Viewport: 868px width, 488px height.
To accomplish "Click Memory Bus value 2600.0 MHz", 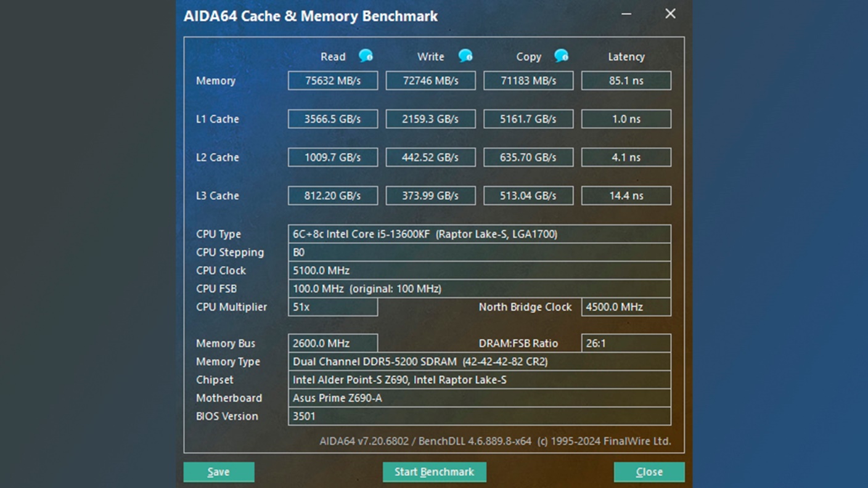I will point(333,343).
